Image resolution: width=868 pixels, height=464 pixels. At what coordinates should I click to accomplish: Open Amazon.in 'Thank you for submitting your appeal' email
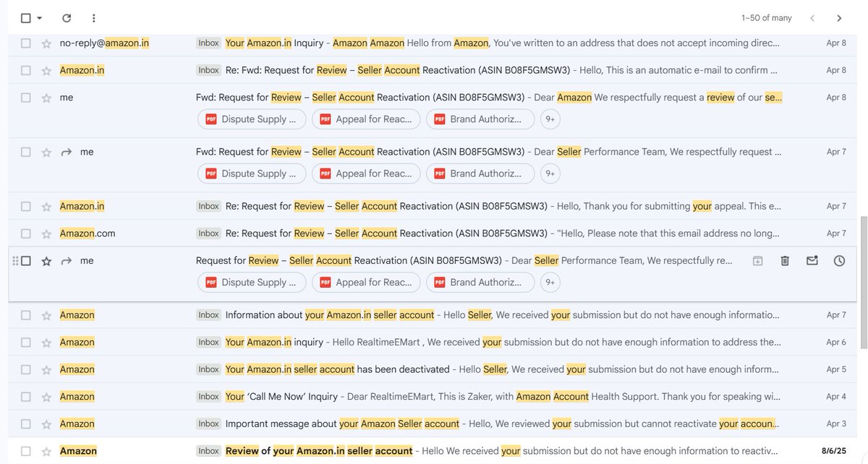click(434, 207)
